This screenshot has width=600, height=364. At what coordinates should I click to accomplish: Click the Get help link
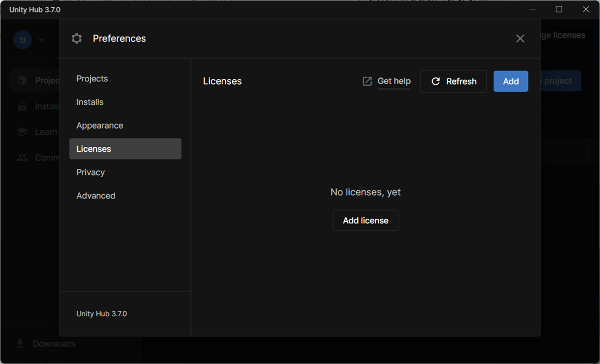point(394,81)
